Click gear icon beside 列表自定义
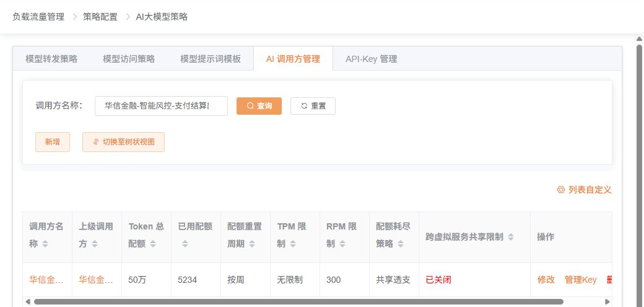 [560, 190]
